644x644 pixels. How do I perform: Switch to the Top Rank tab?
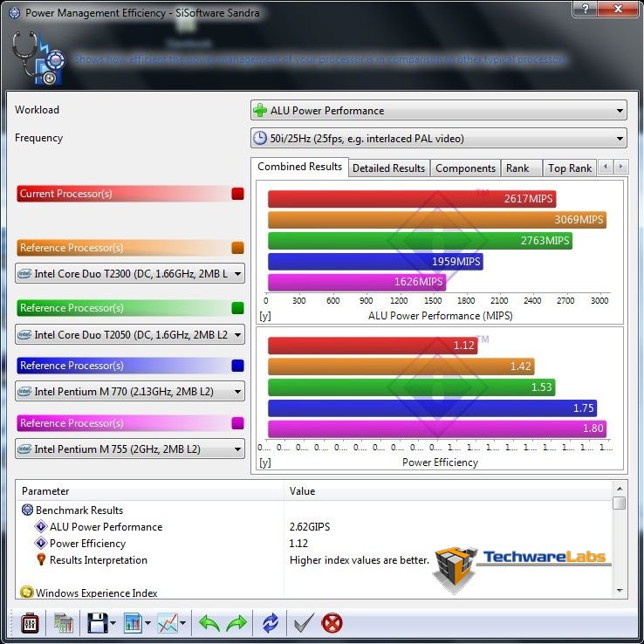tap(569, 168)
